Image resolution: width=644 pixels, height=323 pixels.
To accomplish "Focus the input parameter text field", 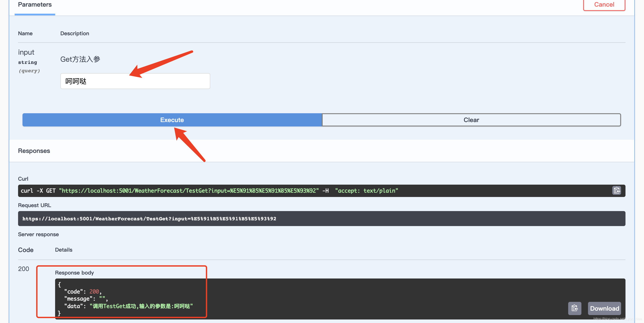I will point(135,81).
